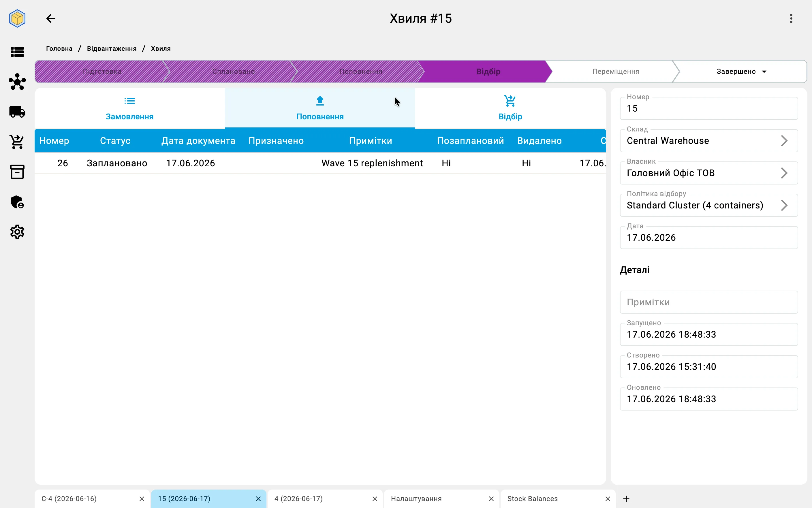
Task: Sort by Дата документа column header
Action: click(x=198, y=141)
